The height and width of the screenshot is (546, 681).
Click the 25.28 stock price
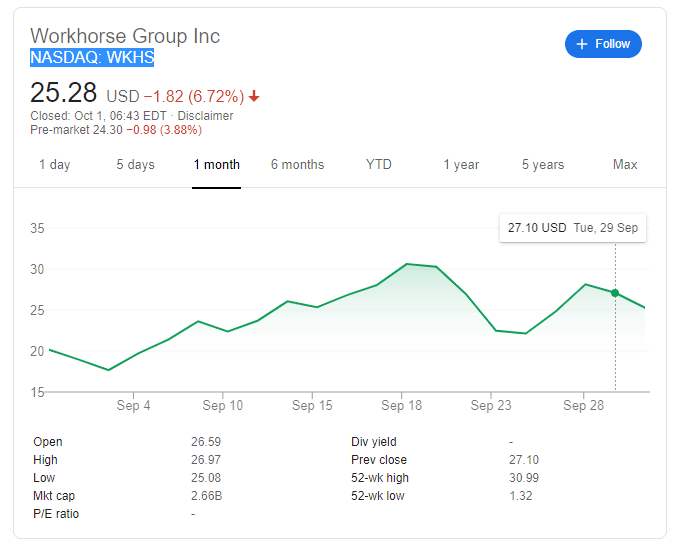point(64,94)
